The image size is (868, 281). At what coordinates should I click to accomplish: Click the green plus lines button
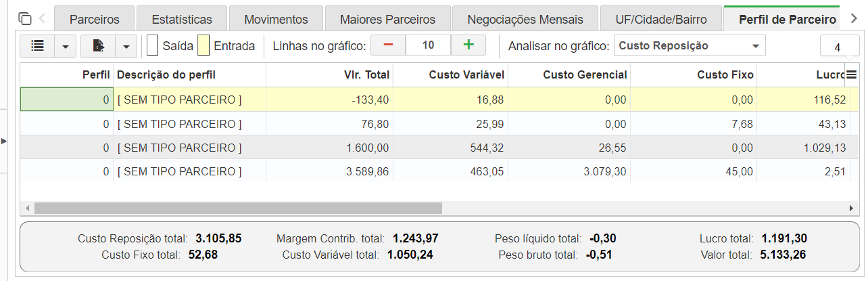click(x=468, y=45)
